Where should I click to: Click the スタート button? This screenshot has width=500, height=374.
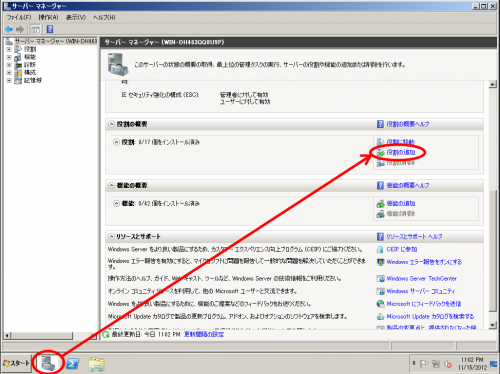[17, 363]
